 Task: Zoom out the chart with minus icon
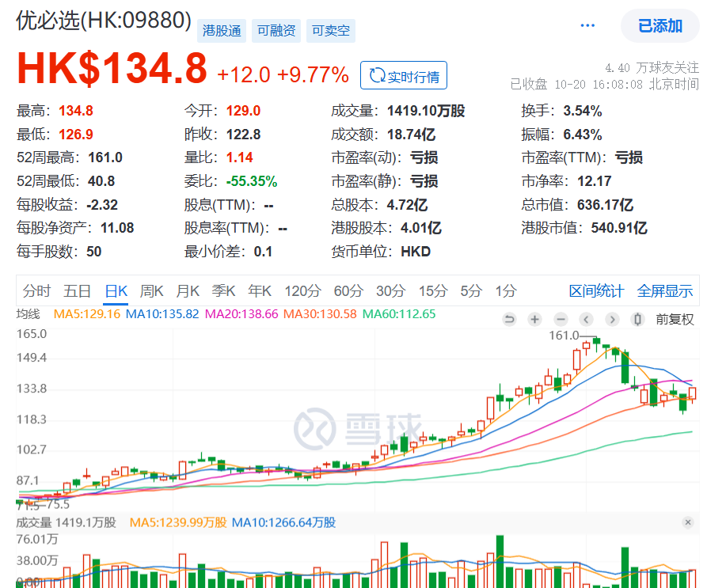[x=561, y=320]
